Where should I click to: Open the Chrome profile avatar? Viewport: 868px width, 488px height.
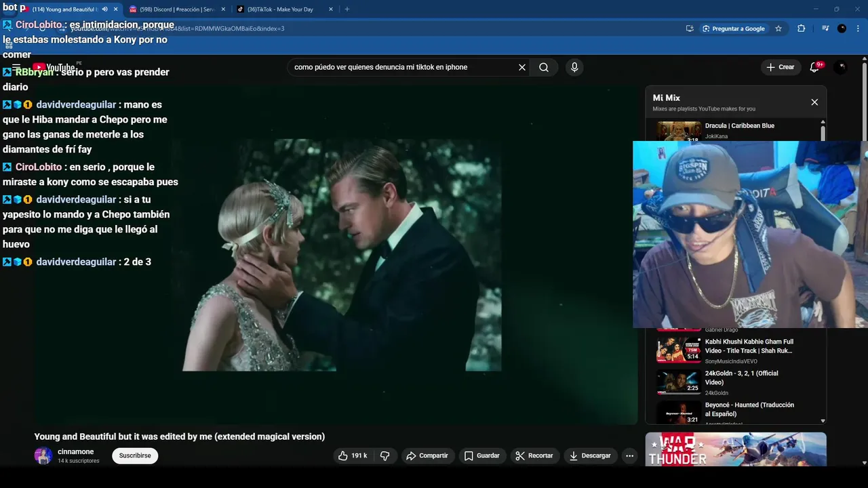[x=842, y=28]
